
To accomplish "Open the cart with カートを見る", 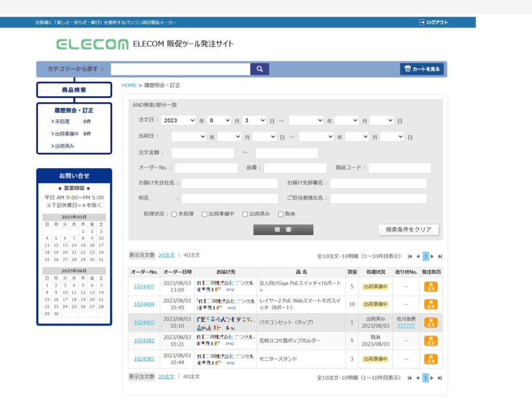I will (x=422, y=69).
